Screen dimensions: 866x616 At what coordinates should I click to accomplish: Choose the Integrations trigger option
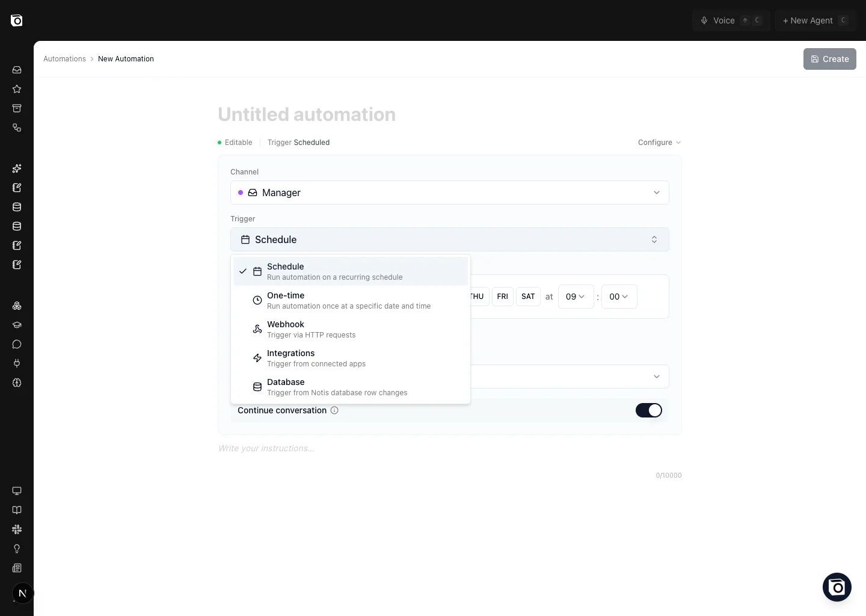pos(351,358)
